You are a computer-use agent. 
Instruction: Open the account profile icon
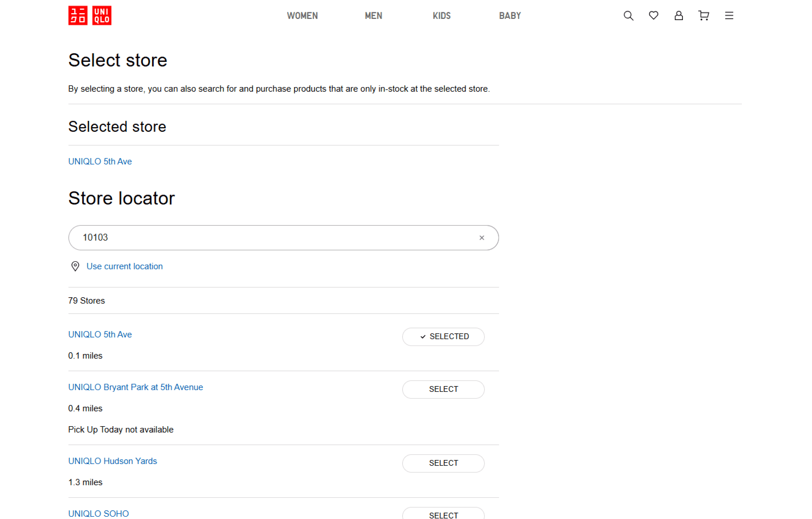tap(678, 16)
